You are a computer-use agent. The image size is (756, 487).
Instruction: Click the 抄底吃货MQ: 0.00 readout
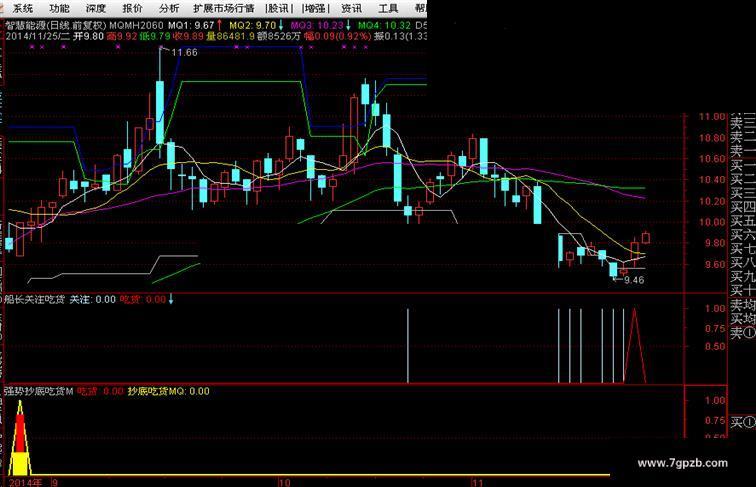(x=168, y=391)
